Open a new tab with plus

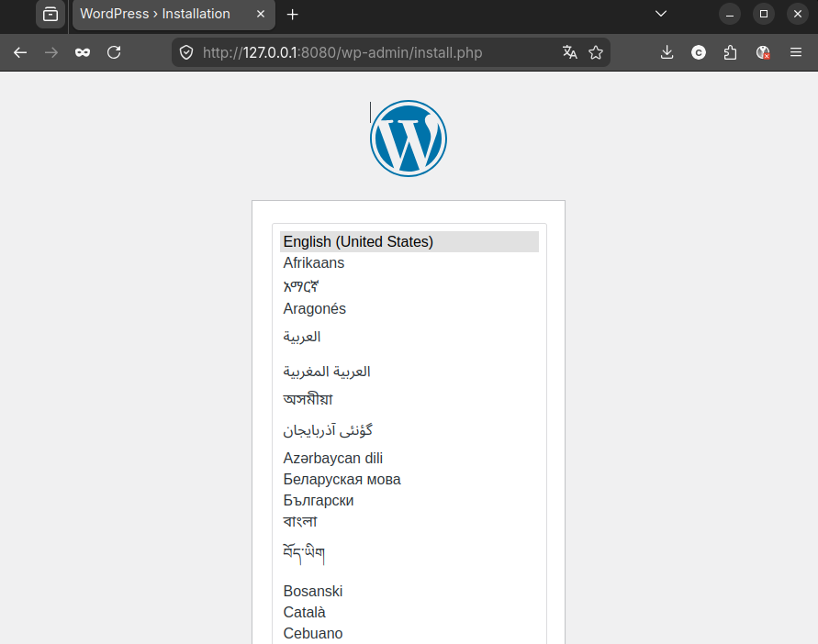[x=293, y=15]
